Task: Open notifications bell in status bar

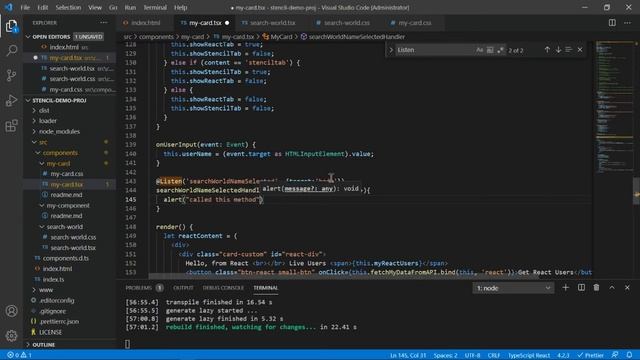Action: click(629, 355)
